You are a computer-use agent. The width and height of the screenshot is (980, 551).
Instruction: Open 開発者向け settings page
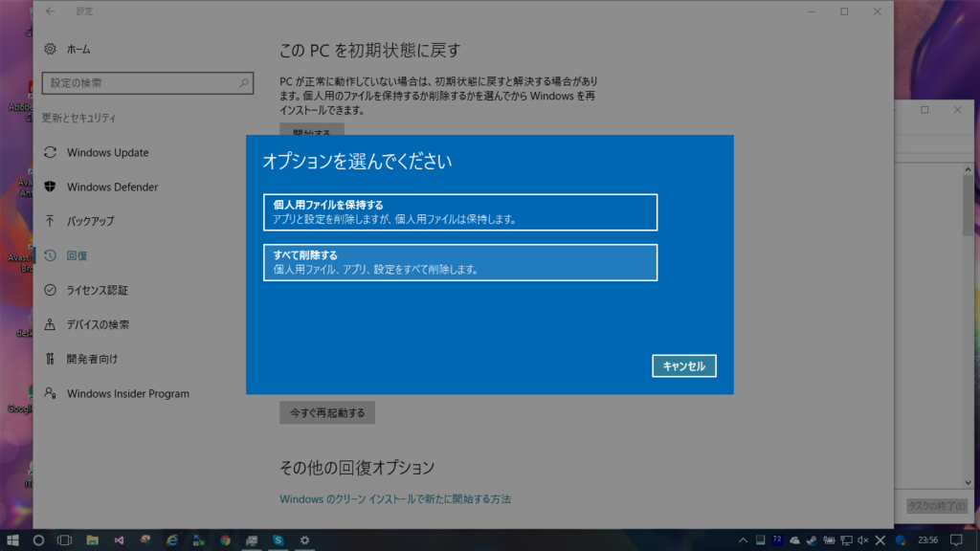[92, 359]
